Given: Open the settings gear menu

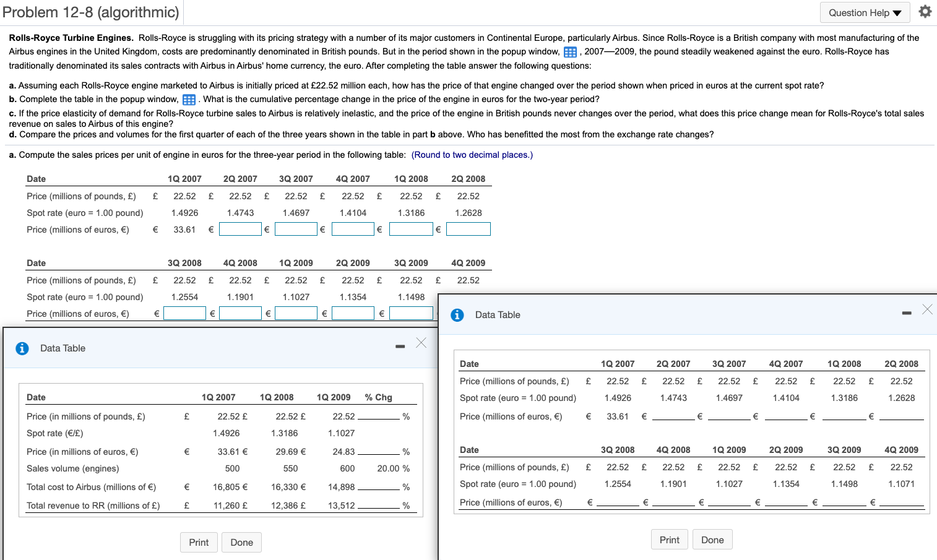Looking at the screenshot, I should point(925,12).
